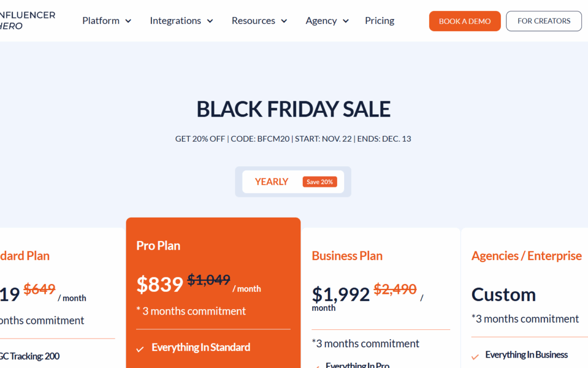
Task: Click the checkmark beside Everything In Standard
Action: pos(140,348)
